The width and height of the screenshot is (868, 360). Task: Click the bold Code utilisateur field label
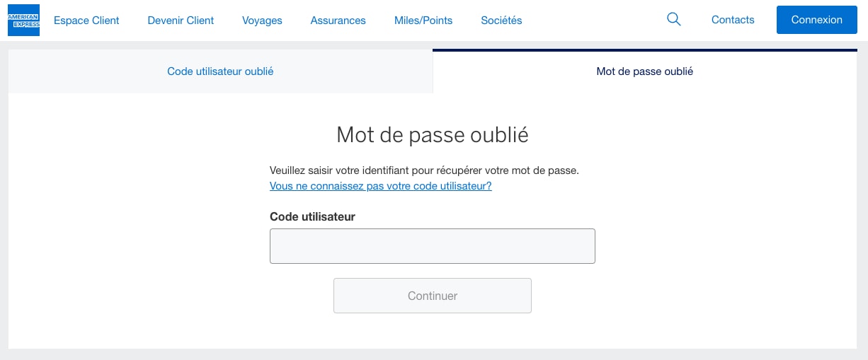click(312, 216)
